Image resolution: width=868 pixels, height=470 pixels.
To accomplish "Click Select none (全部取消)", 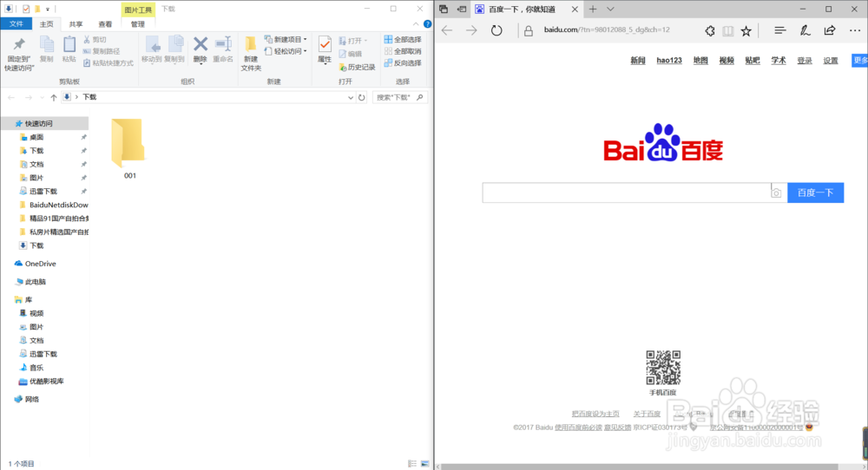I will (403, 51).
